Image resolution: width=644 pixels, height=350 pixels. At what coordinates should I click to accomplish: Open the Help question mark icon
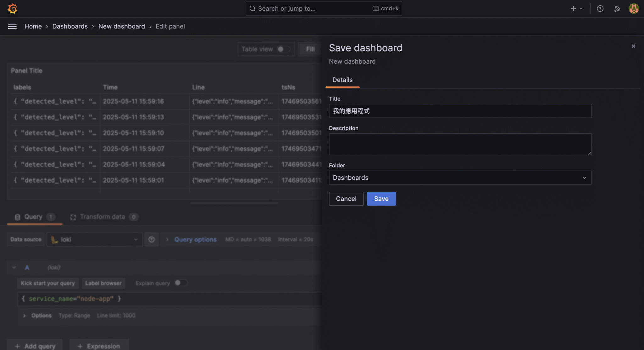[x=600, y=8]
